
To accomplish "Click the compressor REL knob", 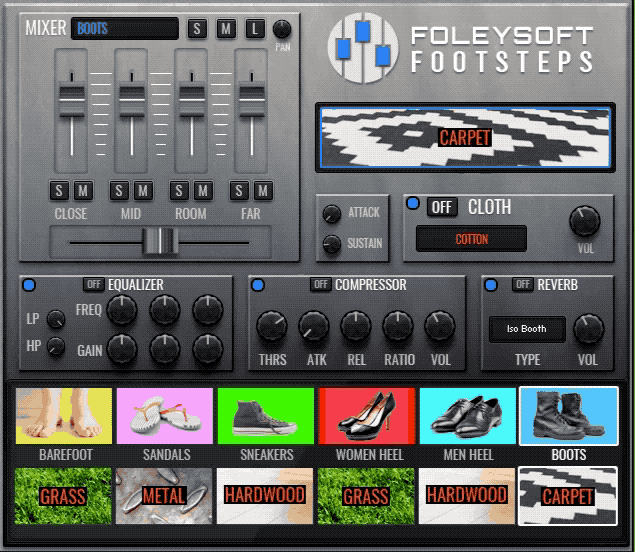I will [x=356, y=326].
